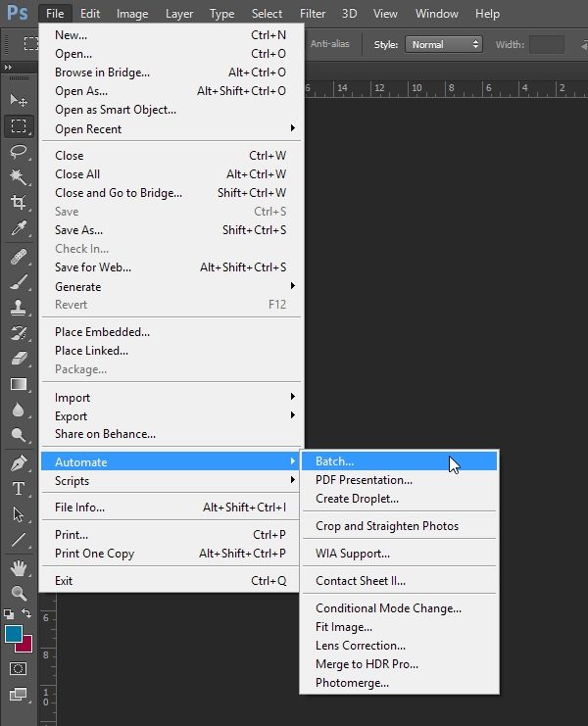Select the Magic Wand tool
588x726 pixels.
(19, 177)
